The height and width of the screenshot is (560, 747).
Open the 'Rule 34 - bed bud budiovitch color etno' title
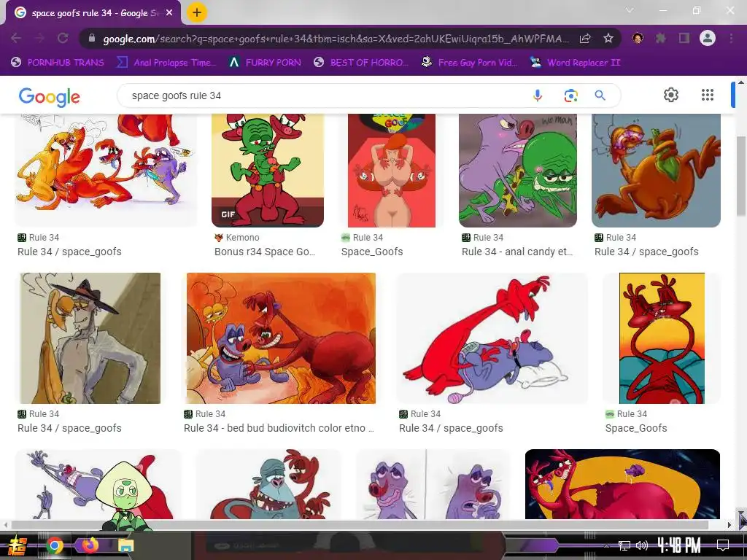click(279, 428)
